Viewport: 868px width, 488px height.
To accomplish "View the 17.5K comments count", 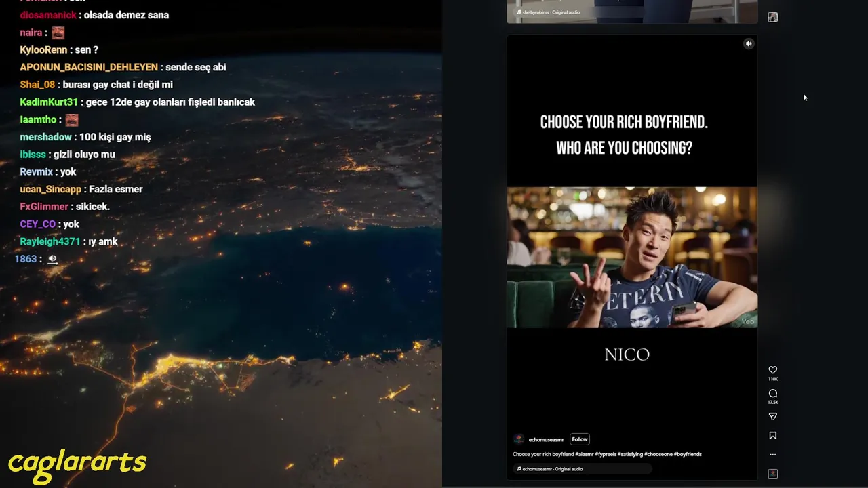I will [772, 403].
